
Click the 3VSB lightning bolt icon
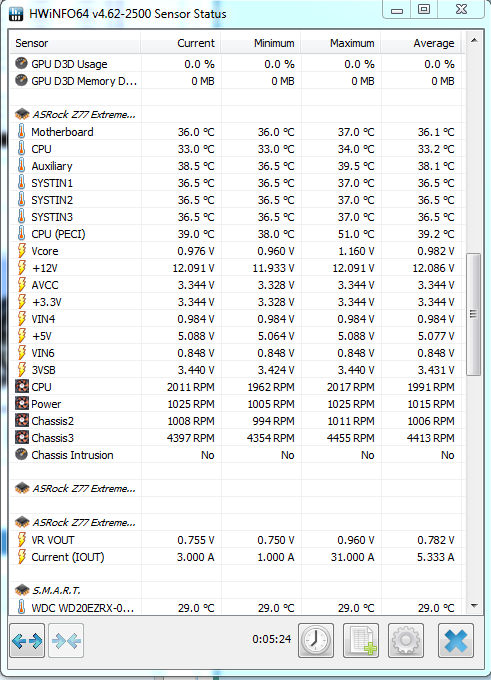point(21,369)
